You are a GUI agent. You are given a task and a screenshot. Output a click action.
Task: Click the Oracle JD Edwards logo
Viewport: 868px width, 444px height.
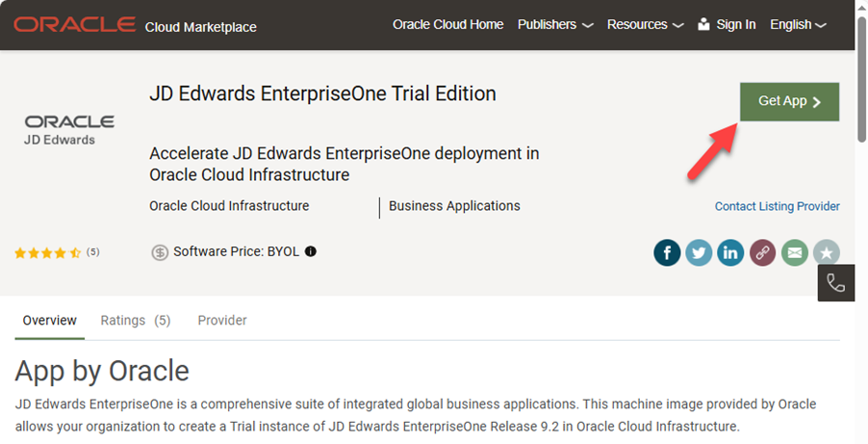[69, 130]
